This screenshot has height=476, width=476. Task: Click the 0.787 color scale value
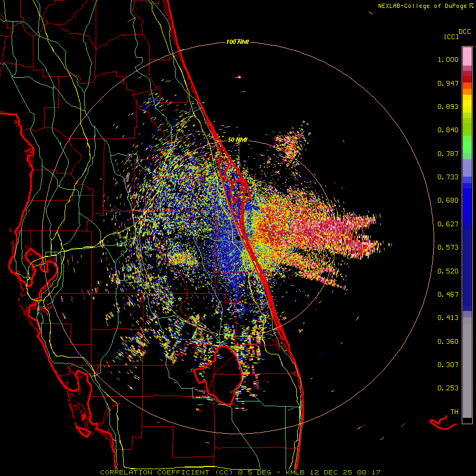(448, 153)
